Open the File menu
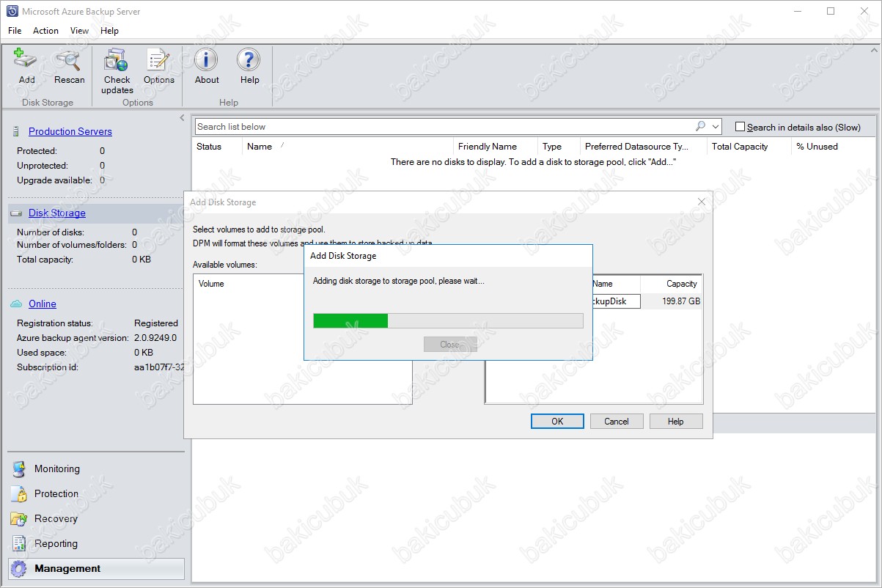Image resolution: width=882 pixels, height=588 pixels. (x=15, y=31)
